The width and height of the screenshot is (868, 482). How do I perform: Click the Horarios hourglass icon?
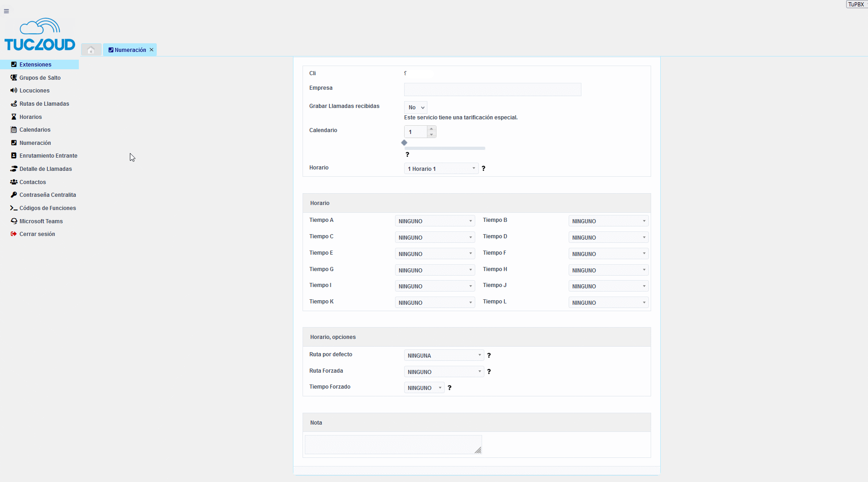14,117
